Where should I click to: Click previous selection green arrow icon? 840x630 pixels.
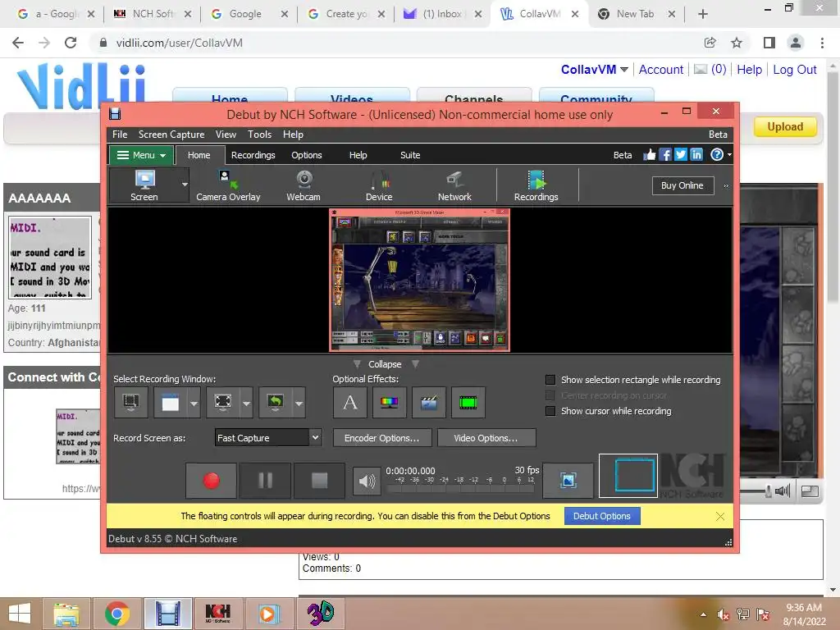tap(276, 402)
